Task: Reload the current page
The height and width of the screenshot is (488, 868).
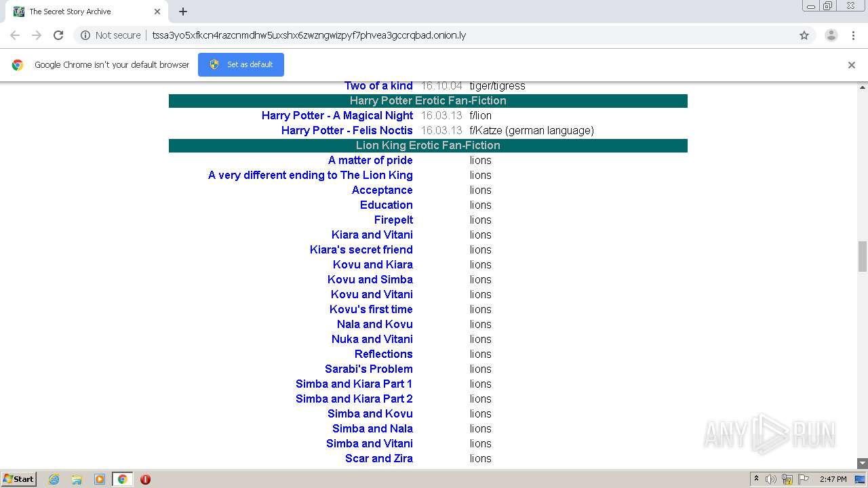Action: [58, 35]
